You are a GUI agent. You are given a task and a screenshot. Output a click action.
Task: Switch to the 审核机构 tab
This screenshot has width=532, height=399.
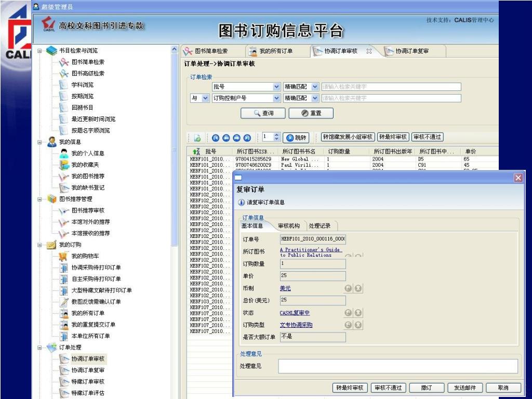[x=289, y=226]
